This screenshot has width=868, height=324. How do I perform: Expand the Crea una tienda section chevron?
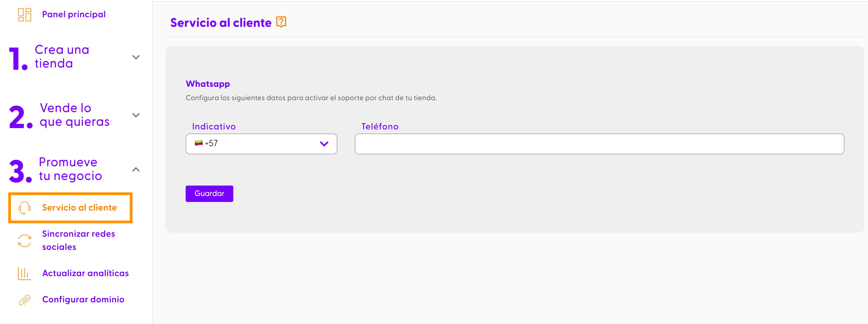pos(136,57)
